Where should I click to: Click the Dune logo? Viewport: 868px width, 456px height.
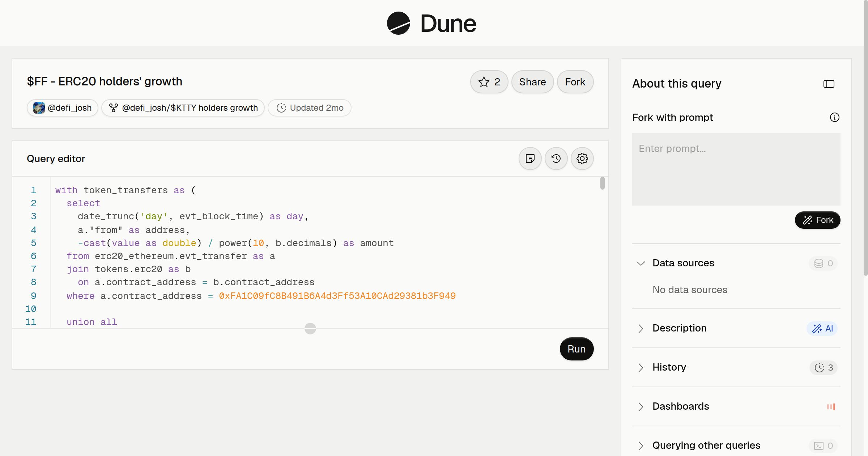[432, 24]
